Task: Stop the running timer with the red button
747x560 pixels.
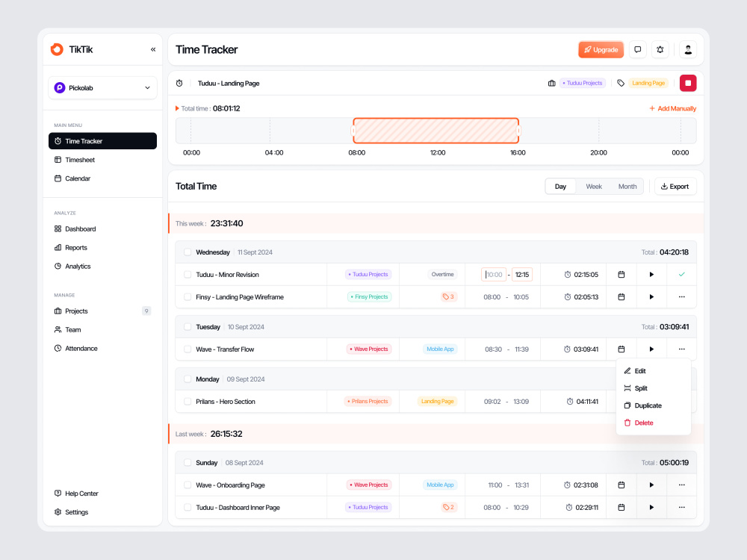Action: (688, 83)
